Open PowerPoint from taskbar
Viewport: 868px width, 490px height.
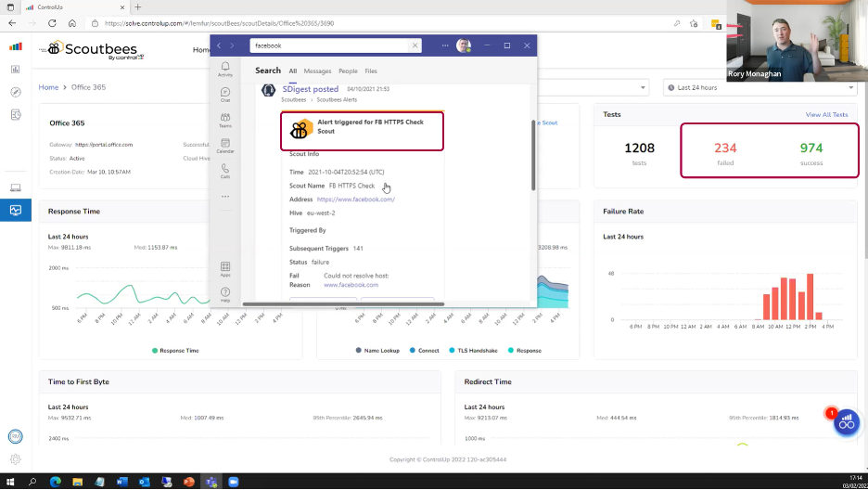(x=189, y=482)
